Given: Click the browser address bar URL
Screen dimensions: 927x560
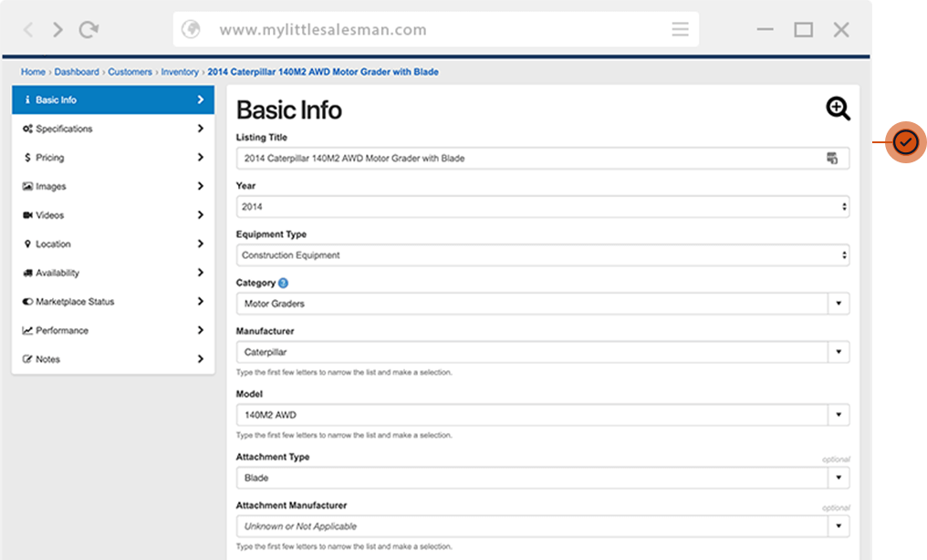Looking at the screenshot, I should [323, 29].
